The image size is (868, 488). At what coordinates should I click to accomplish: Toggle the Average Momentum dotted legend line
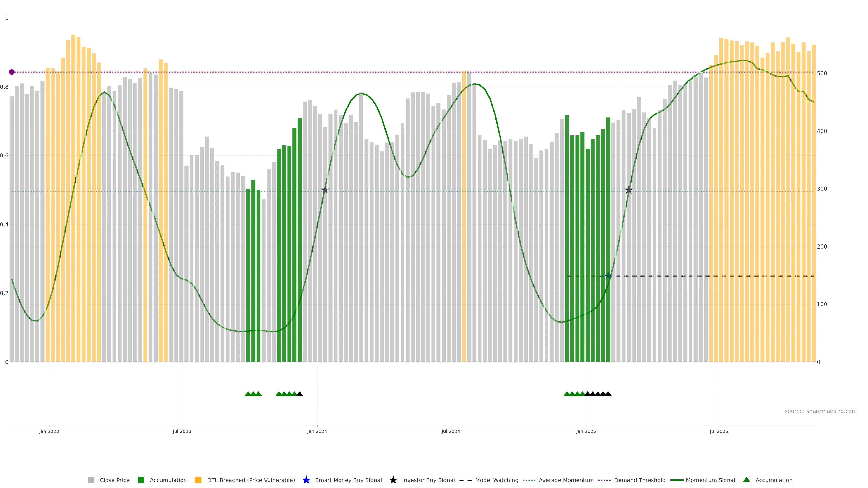point(529,480)
